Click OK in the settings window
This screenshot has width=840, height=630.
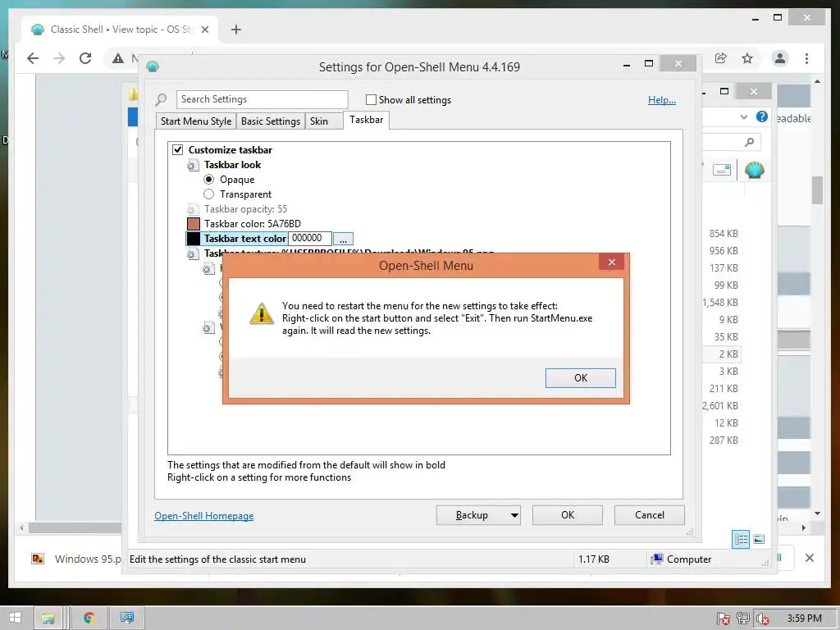pyautogui.click(x=568, y=515)
